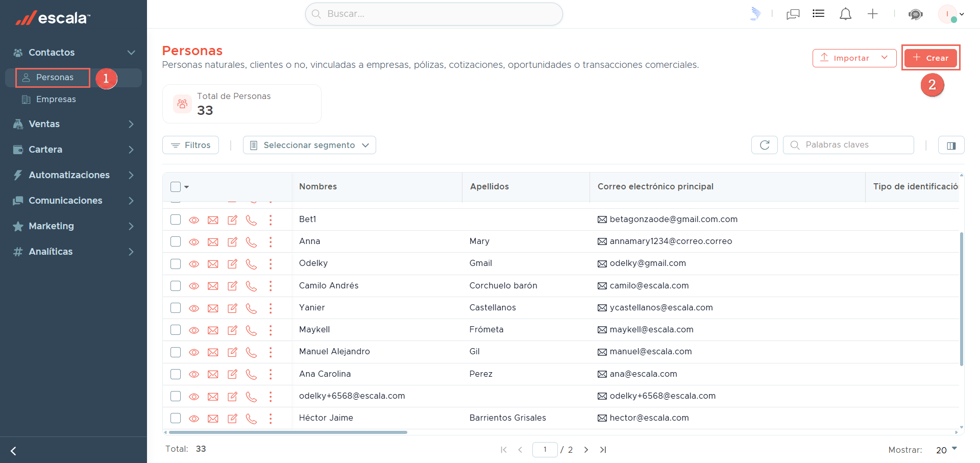Open the list view icon in the top bar

819,14
